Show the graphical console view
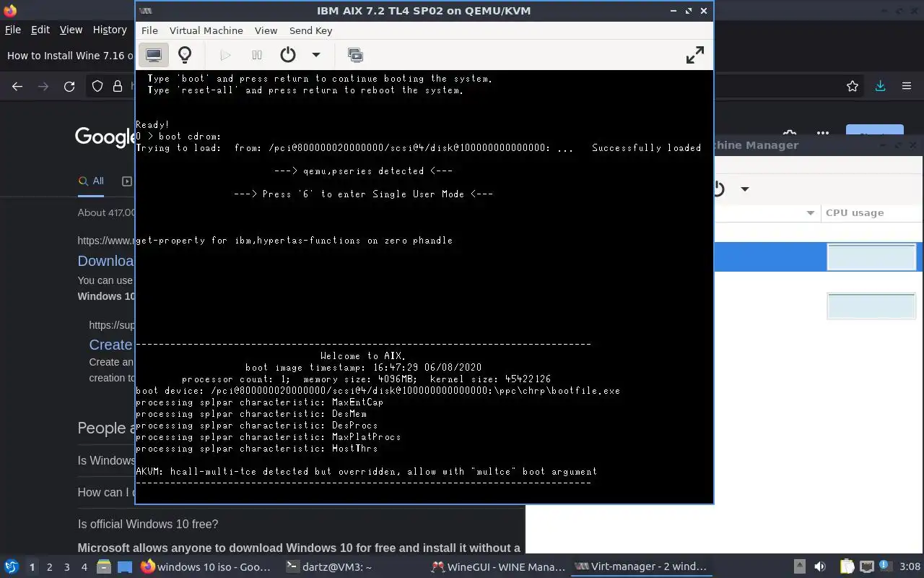 (x=153, y=55)
